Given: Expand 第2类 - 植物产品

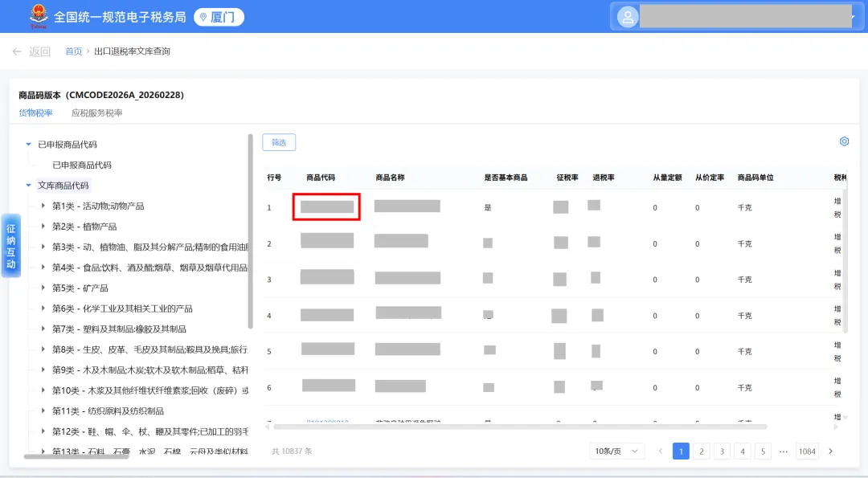Looking at the screenshot, I should coord(43,227).
